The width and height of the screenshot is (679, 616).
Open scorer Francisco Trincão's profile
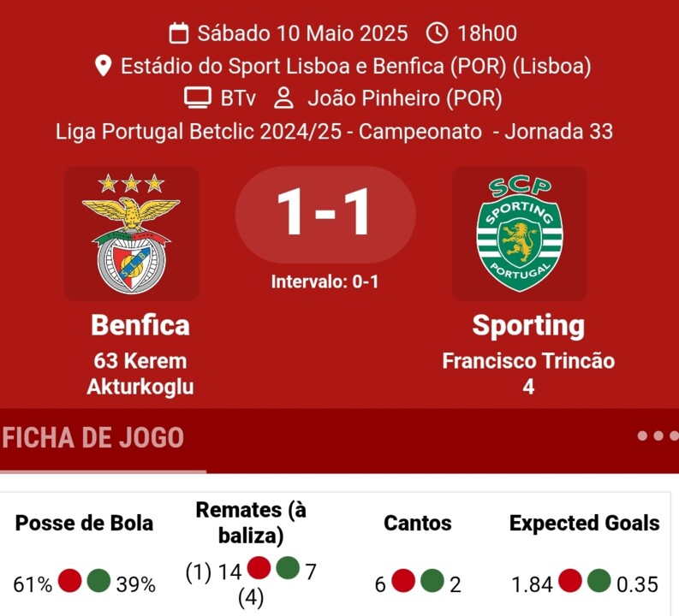[528, 361]
